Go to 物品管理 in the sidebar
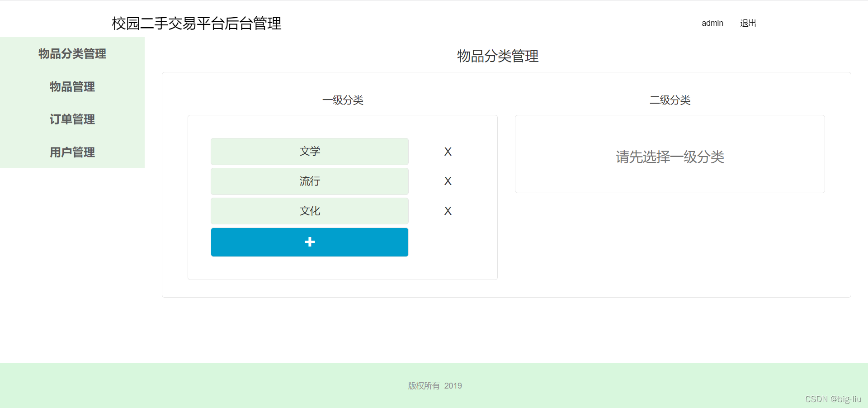Viewport: 868px width, 408px height. 72,86
